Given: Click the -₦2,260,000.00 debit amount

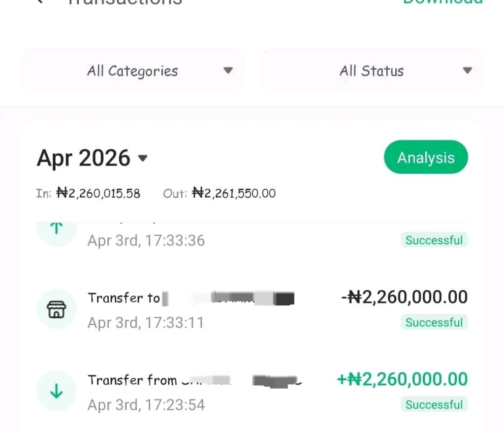Looking at the screenshot, I should click(x=404, y=297).
